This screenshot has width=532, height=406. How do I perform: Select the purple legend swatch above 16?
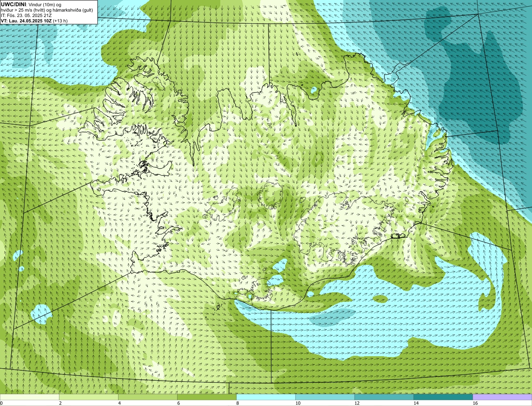502,397
